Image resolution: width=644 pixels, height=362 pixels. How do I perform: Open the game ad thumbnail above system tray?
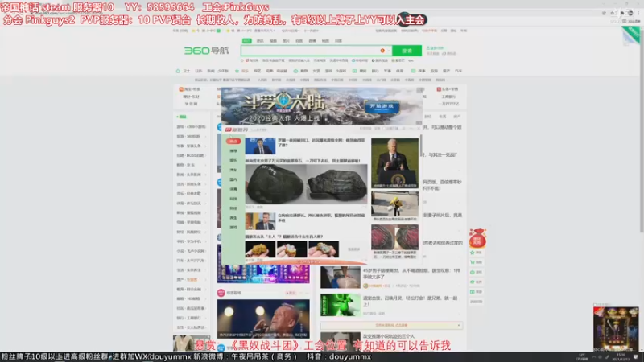tap(616, 329)
